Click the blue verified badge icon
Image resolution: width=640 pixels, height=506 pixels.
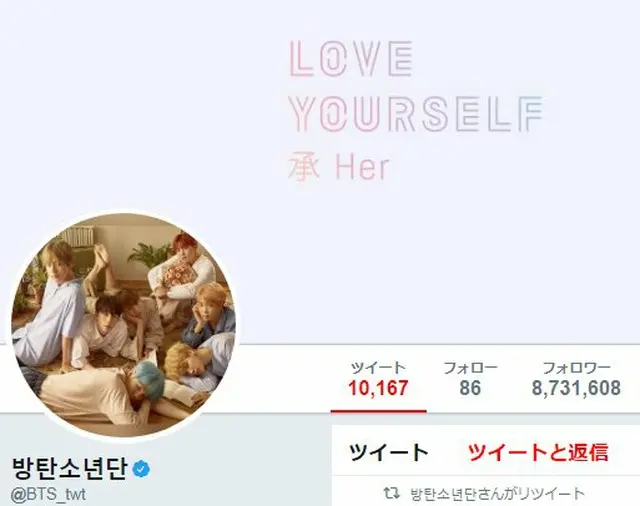coord(141,469)
